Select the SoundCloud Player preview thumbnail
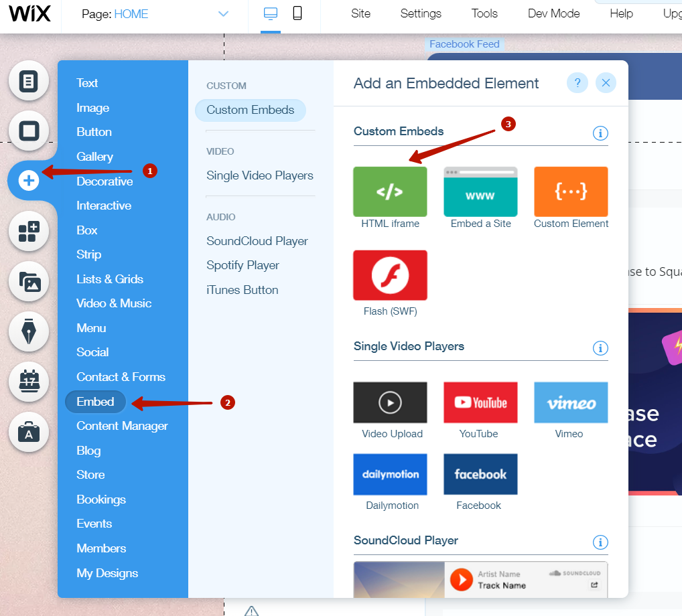 (480, 580)
